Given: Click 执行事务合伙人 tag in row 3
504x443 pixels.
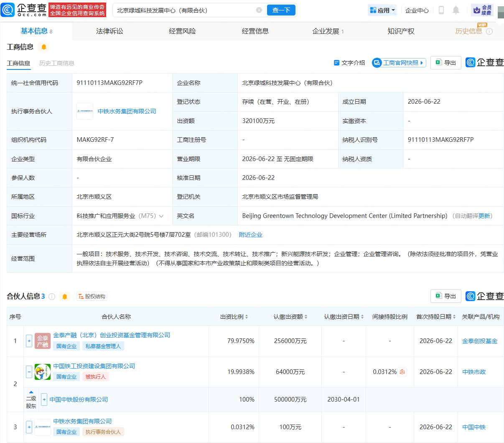Looking at the screenshot, I should pyautogui.click(x=103, y=432).
